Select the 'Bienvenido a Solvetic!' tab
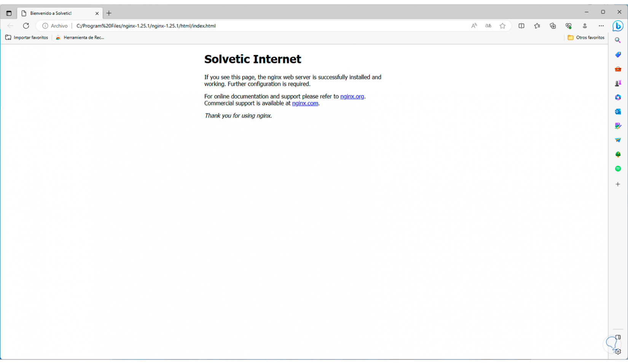The height and width of the screenshot is (364, 628). pyautogui.click(x=60, y=13)
